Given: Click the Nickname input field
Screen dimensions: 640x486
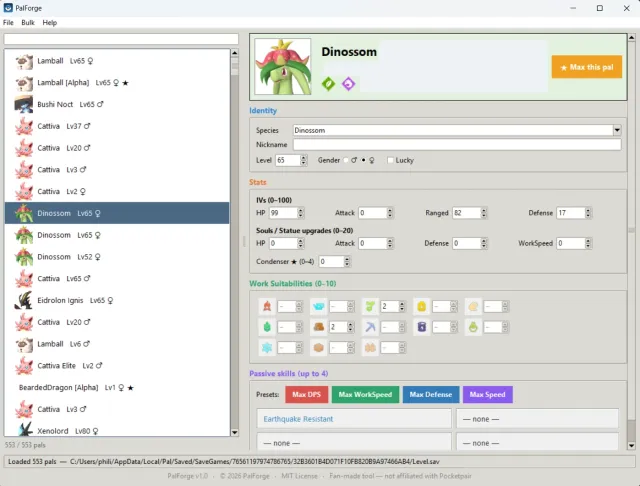Looking at the screenshot, I should tap(457, 144).
